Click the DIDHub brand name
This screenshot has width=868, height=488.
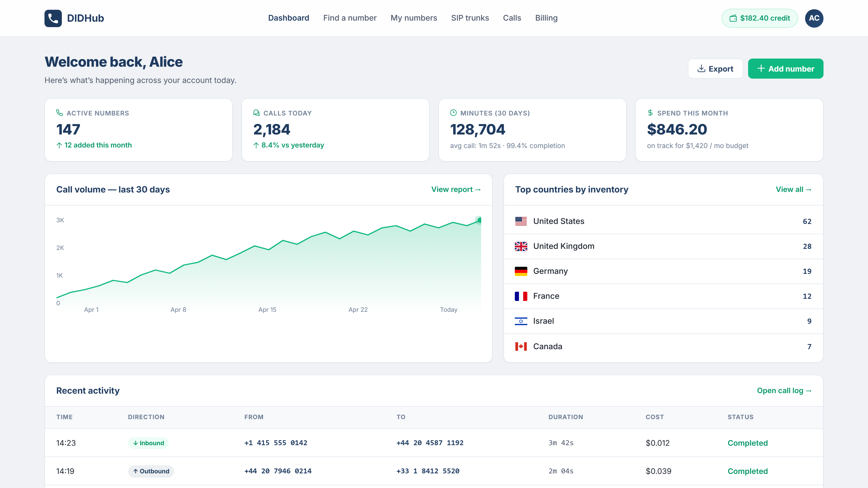coord(85,18)
